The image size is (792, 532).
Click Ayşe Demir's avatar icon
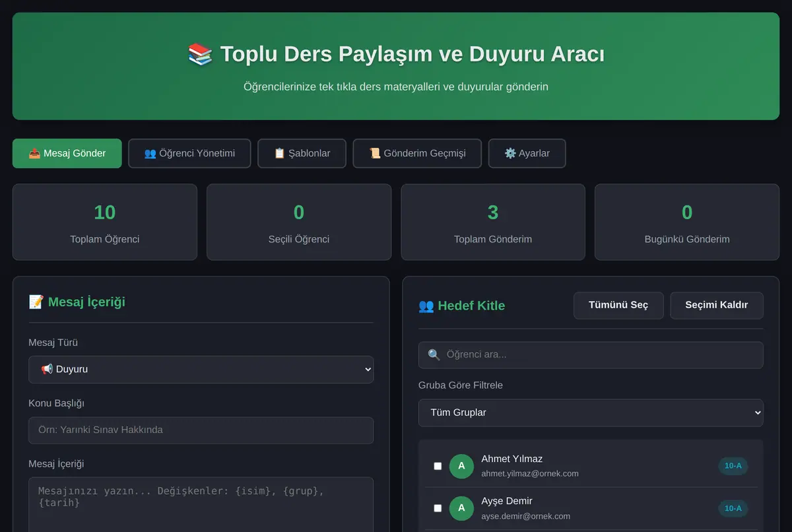coord(461,508)
